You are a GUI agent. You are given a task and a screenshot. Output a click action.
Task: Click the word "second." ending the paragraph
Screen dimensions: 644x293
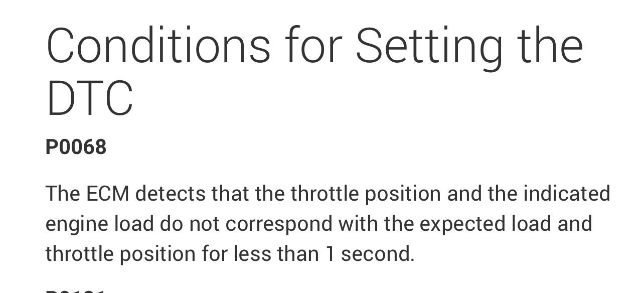click(378, 254)
